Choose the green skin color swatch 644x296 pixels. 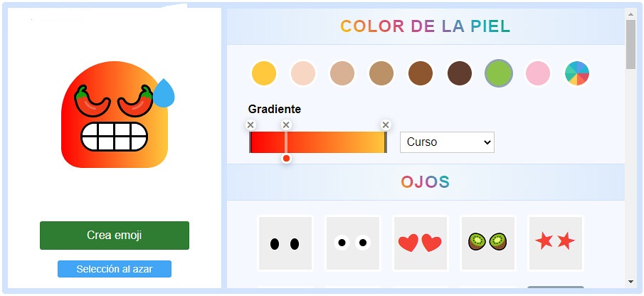pos(499,73)
